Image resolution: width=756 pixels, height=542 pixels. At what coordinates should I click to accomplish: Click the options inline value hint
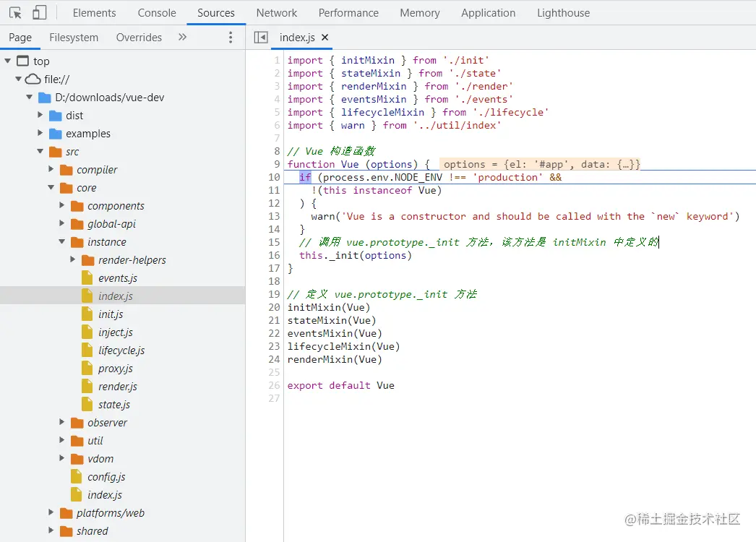541,164
